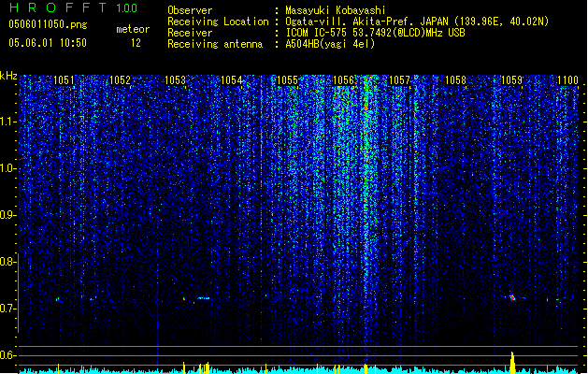Click the meteor count value 12
This screenshot has width=588, height=374.
click(136, 43)
